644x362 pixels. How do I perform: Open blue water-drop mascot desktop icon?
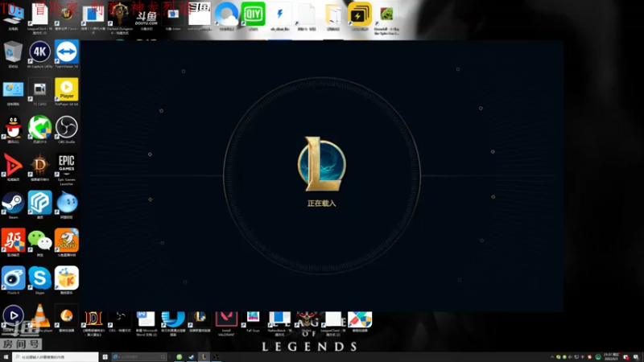tap(67, 204)
